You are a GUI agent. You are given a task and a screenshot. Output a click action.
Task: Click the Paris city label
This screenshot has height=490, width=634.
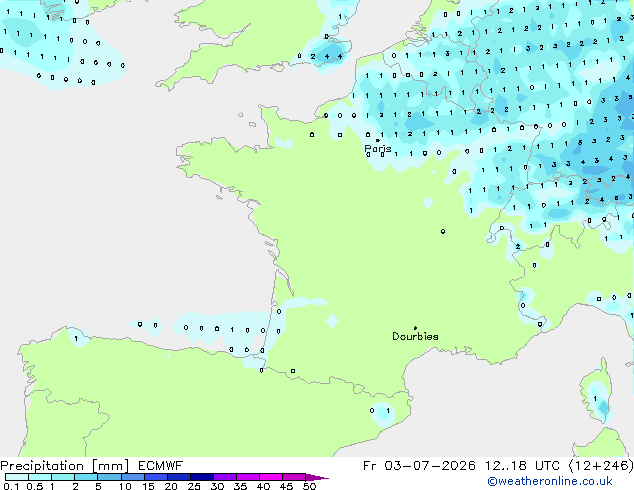click(x=378, y=148)
